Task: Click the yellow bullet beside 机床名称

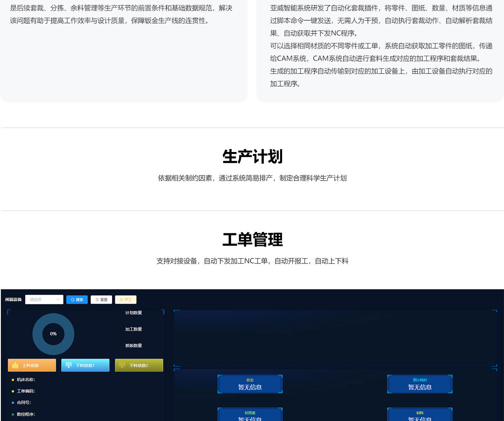Action: (13, 380)
